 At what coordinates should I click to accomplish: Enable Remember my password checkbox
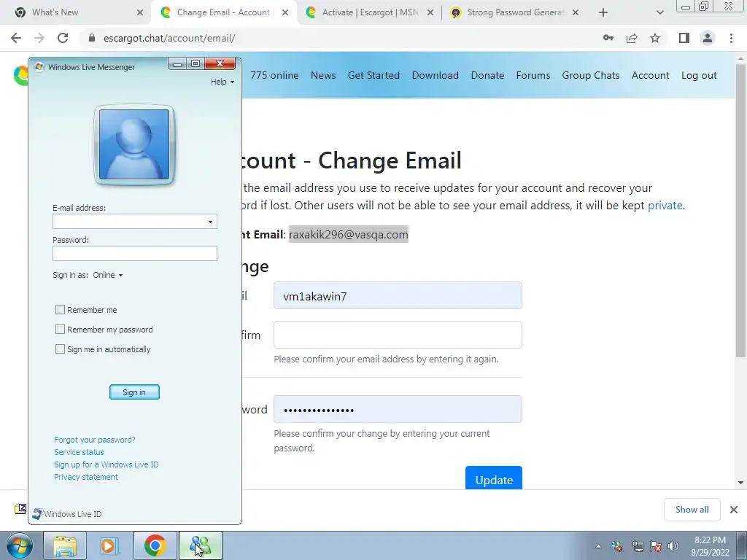click(x=60, y=330)
